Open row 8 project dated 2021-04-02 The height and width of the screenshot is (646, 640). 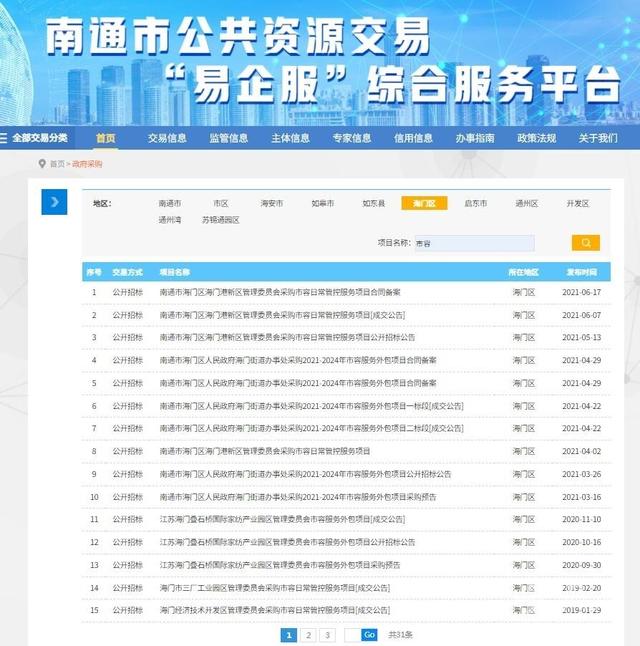265,452
